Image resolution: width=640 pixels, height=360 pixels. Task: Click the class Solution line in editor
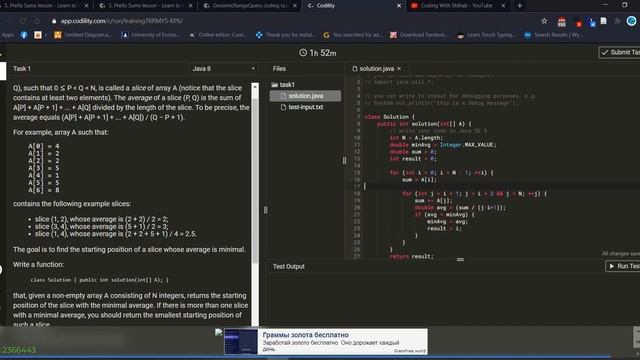[x=389, y=117]
